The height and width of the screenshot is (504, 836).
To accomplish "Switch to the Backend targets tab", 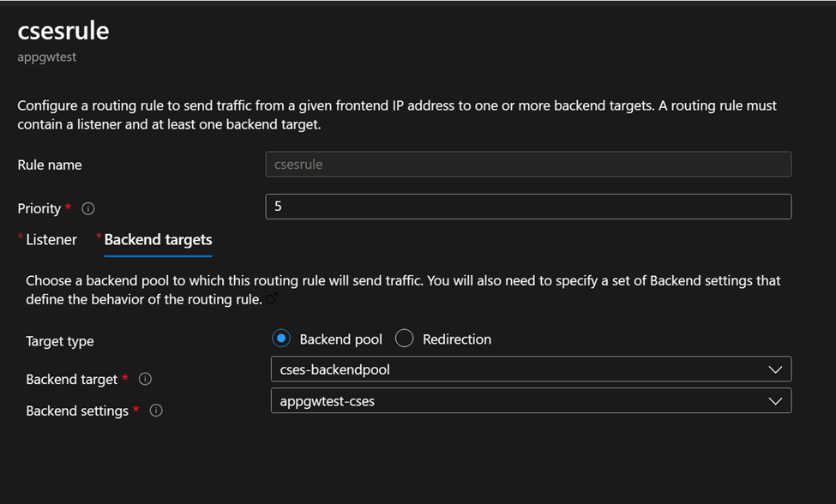I will [158, 240].
